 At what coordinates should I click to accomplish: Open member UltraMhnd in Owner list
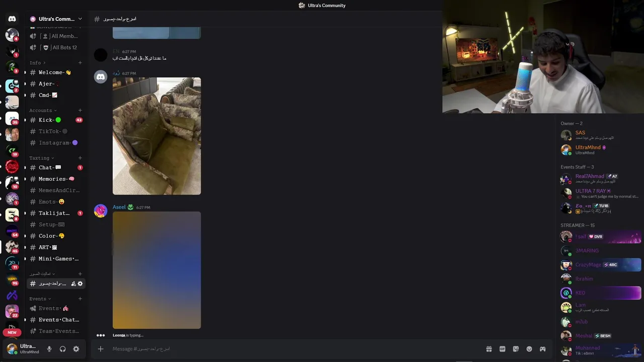(600, 150)
